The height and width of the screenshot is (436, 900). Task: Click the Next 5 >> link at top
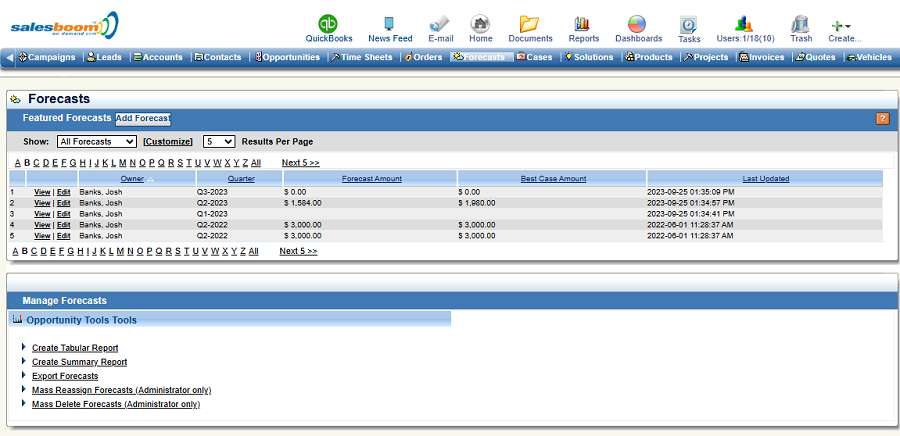pos(300,162)
